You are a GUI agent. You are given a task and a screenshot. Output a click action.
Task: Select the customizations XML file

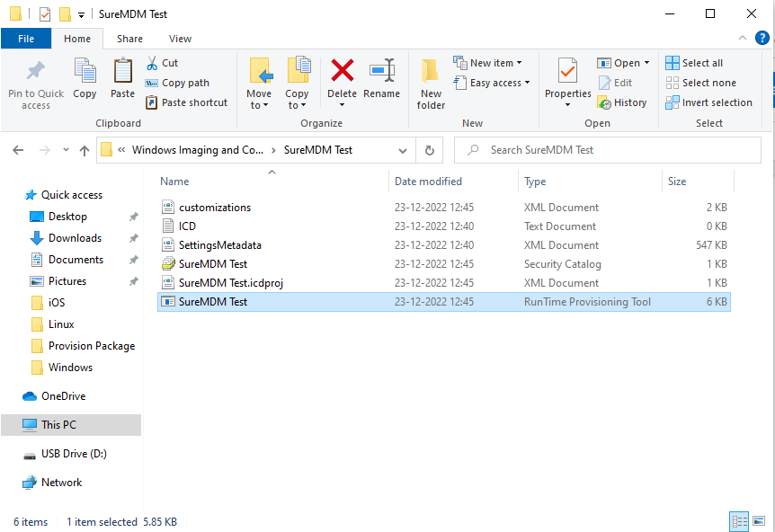coord(443,208)
